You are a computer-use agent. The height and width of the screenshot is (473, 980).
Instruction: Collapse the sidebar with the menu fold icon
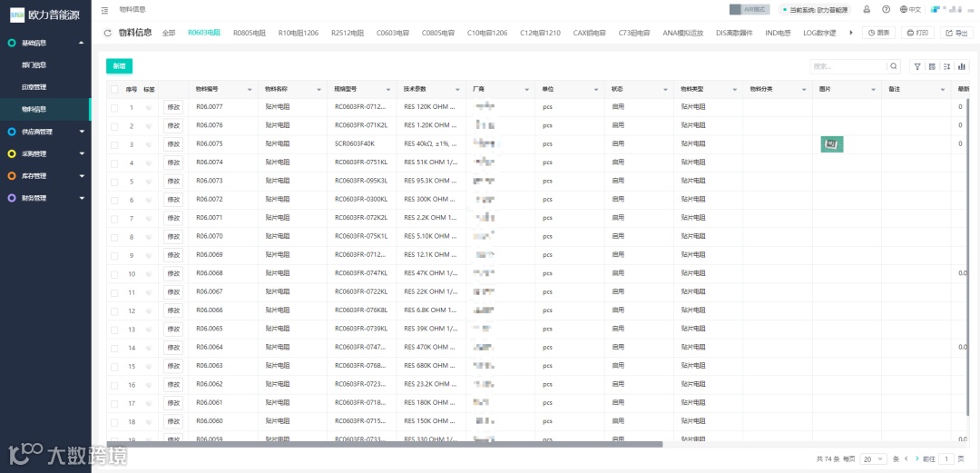[104, 10]
